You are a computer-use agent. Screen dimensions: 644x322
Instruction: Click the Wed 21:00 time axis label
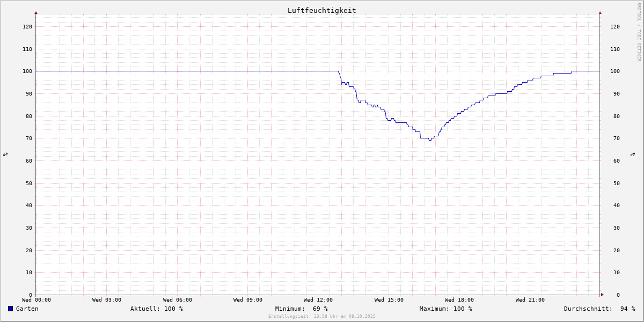tap(530, 300)
